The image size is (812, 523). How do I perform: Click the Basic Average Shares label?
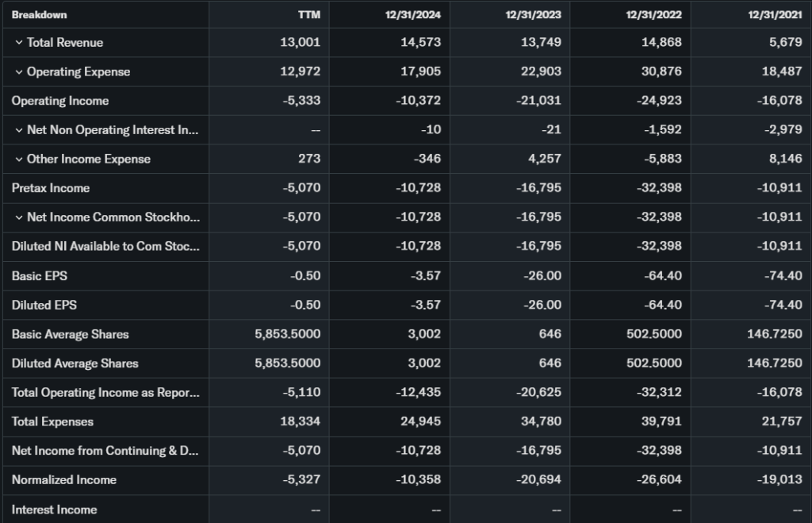(70, 334)
